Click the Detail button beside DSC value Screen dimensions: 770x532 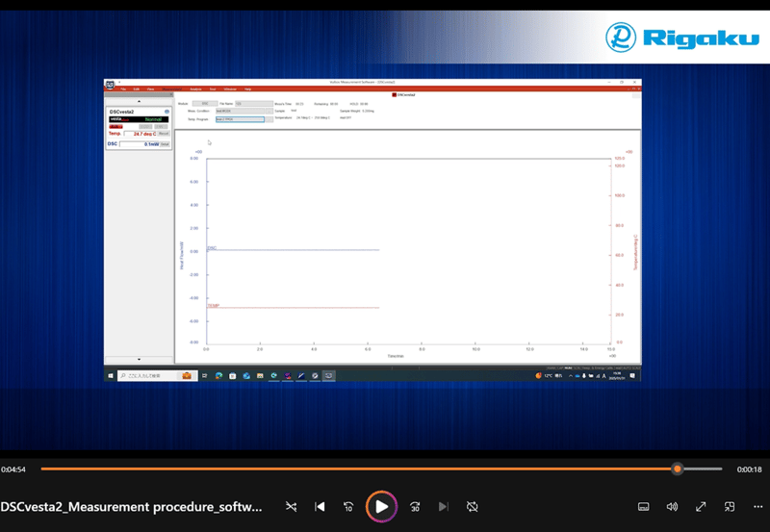[x=165, y=143]
